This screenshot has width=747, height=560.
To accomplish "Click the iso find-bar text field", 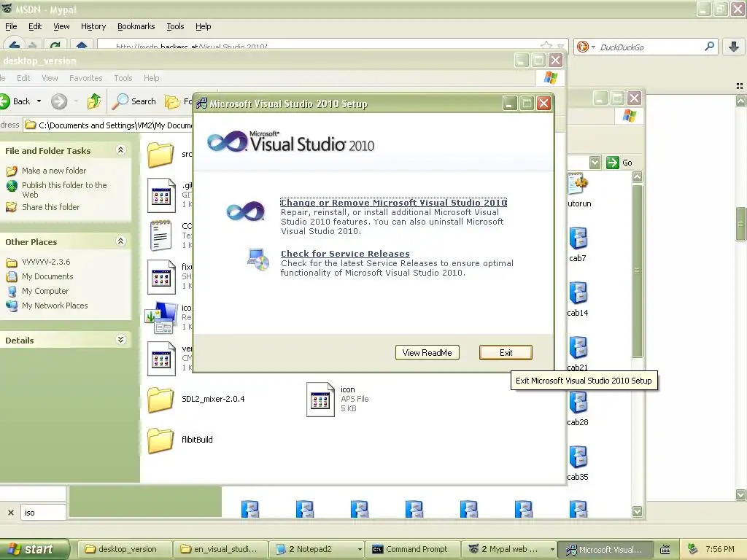I will pyautogui.click(x=43, y=513).
